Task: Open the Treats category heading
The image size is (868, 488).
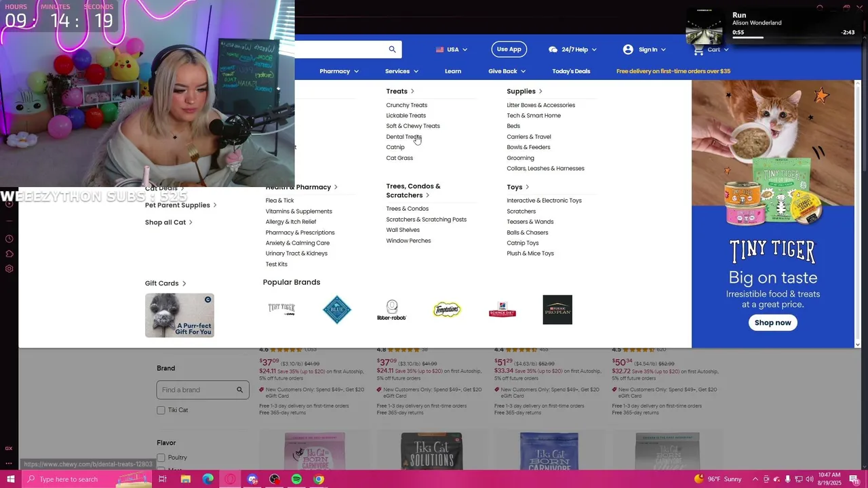Action: 400,91
